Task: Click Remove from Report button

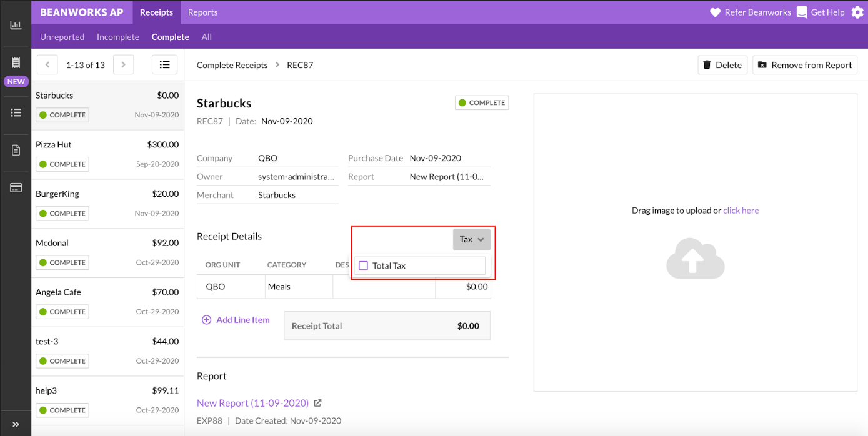Action: click(805, 65)
